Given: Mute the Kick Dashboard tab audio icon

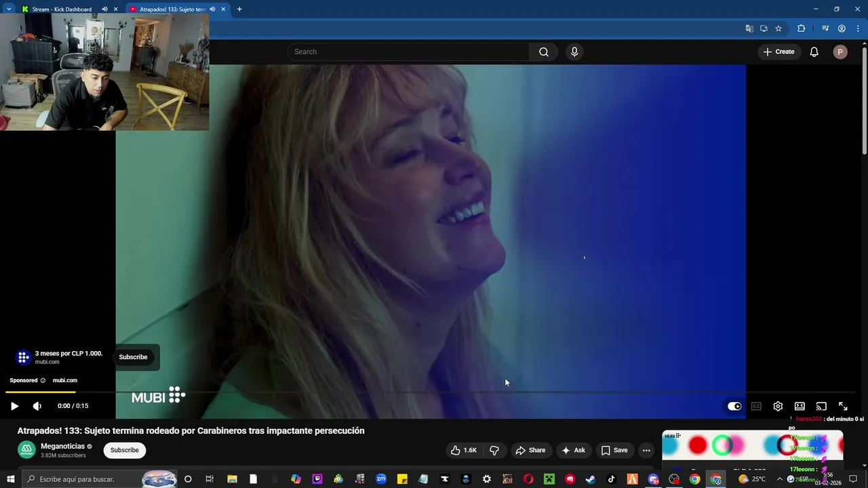Looking at the screenshot, I should (104, 9).
